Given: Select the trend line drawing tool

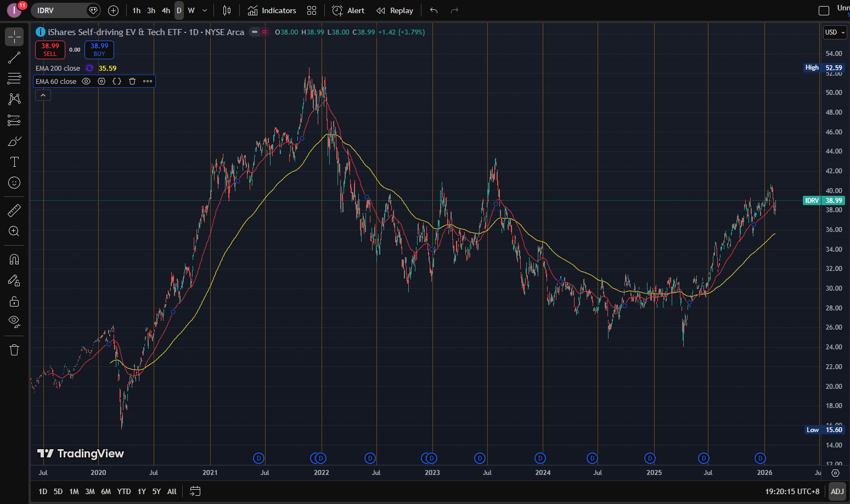Looking at the screenshot, I should [x=14, y=58].
